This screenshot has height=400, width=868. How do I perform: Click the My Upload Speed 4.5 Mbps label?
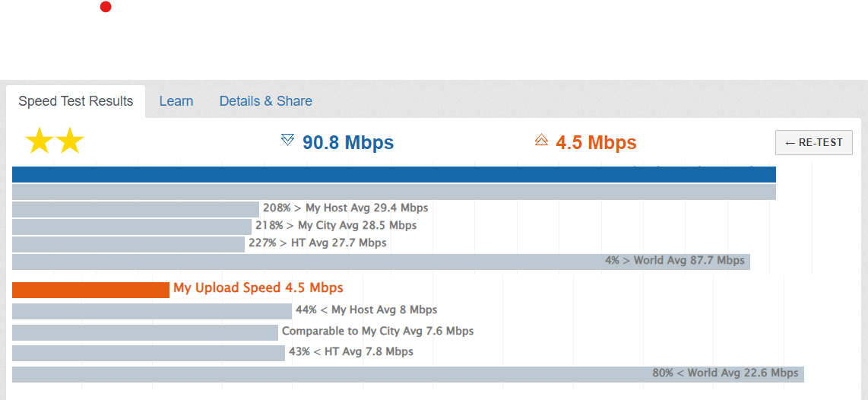coord(258,287)
